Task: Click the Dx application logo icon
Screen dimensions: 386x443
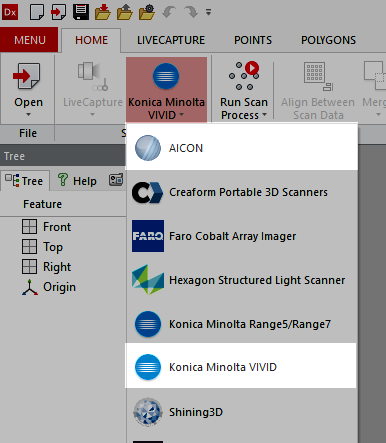Action: (10, 12)
